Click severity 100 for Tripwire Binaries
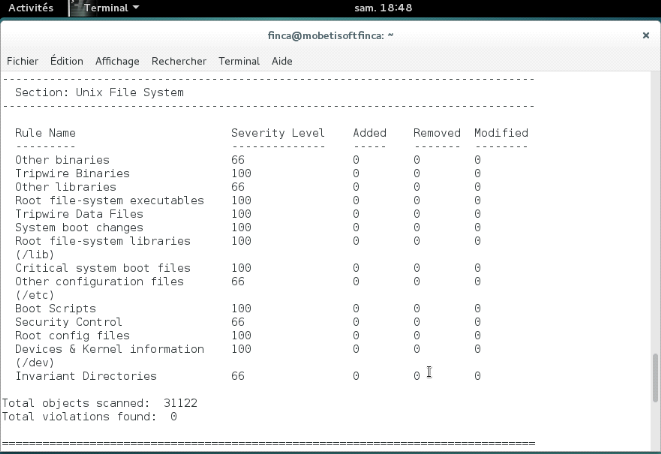 click(x=241, y=173)
